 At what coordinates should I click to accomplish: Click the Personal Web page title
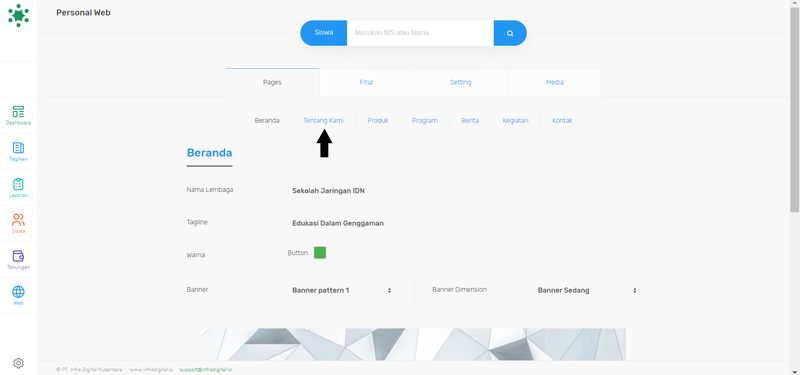tap(83, 13)
